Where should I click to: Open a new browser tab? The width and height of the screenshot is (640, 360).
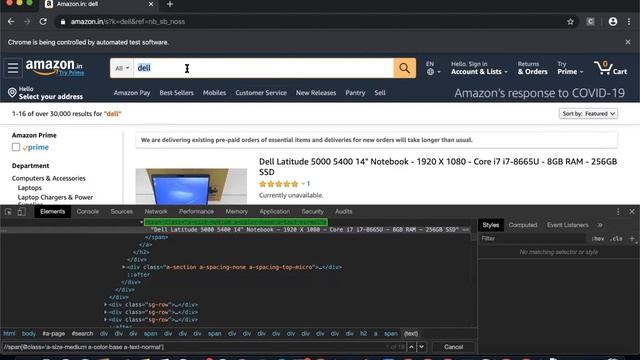(x=170, y=4)
